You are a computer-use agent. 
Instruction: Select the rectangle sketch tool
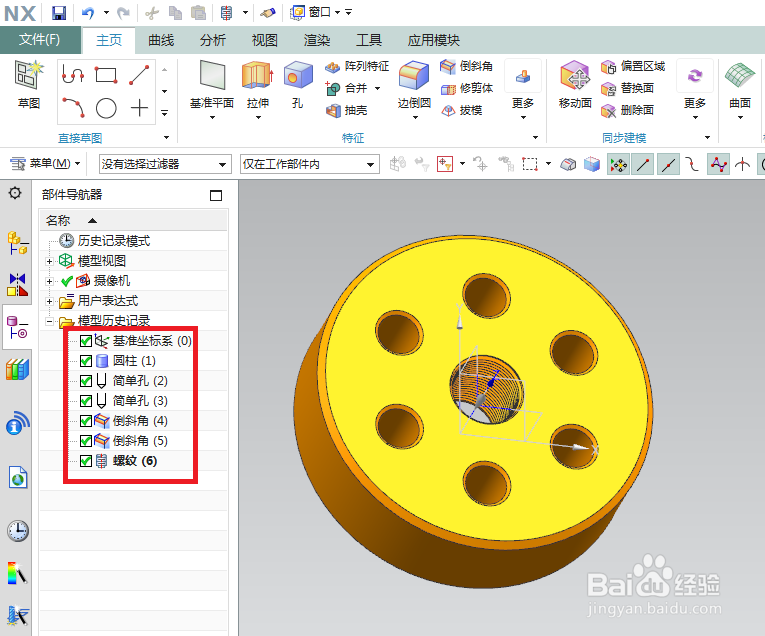106,75
